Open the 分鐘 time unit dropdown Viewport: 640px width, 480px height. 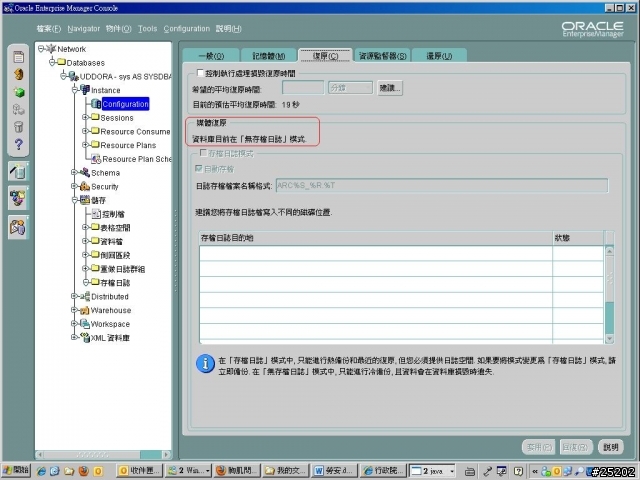point(350,88)
